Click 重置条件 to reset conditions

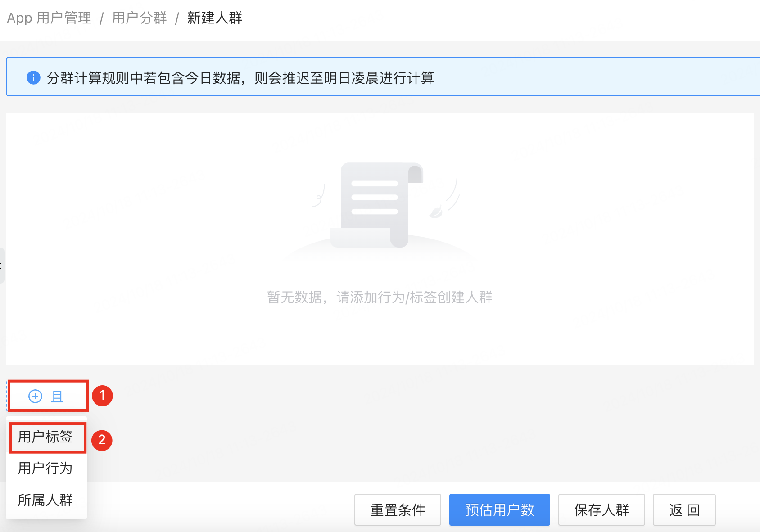pos(398,510)
